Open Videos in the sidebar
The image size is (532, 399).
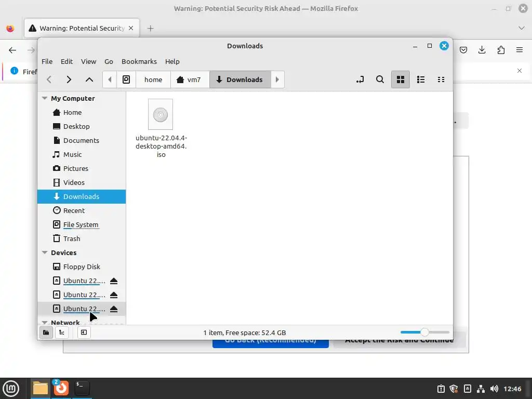[82, 182]
